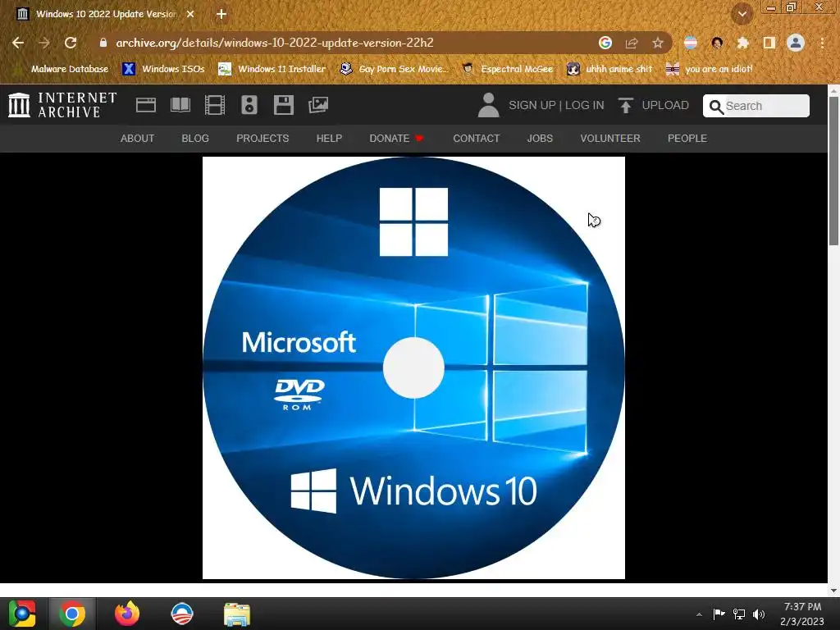Open the Chrome profile avatar
This screenshot has width=840, height=630.
pos(796,43)
